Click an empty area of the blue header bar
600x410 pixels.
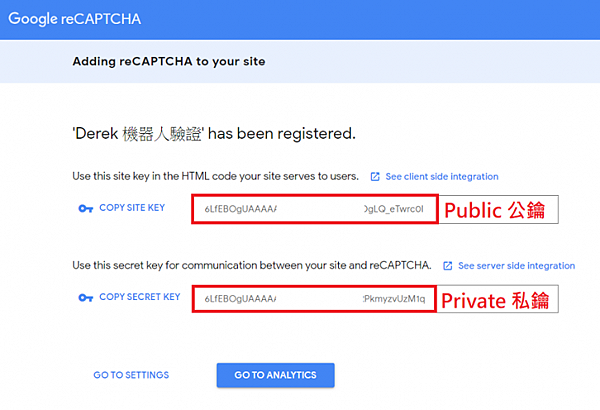(x=400, y=20)
